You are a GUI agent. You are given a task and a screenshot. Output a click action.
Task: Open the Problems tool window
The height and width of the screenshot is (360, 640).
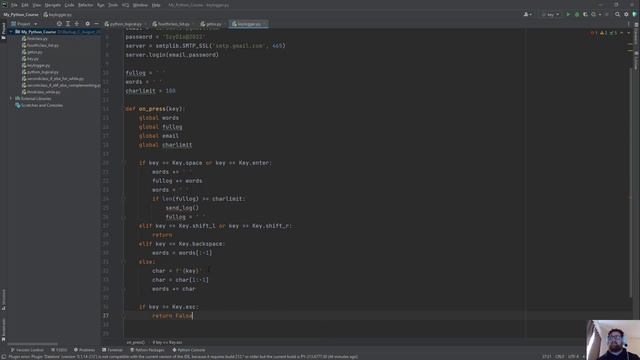point(84,350)
